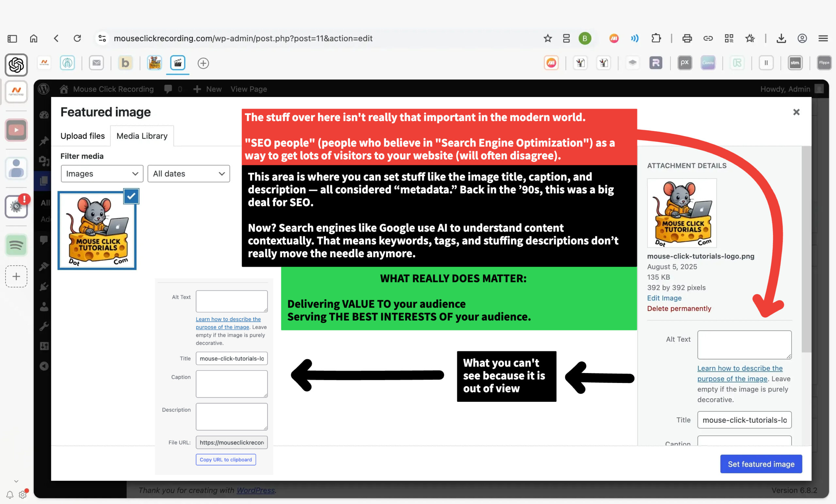Click the Set featured image button
Screen dimensions: 836x504
pyautogui.click(x=761, y=464)
